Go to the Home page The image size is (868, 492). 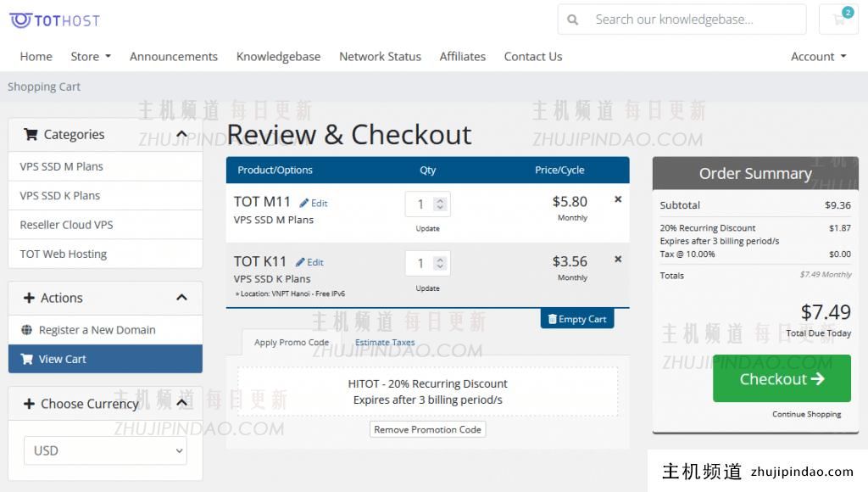tap(36, 57)
